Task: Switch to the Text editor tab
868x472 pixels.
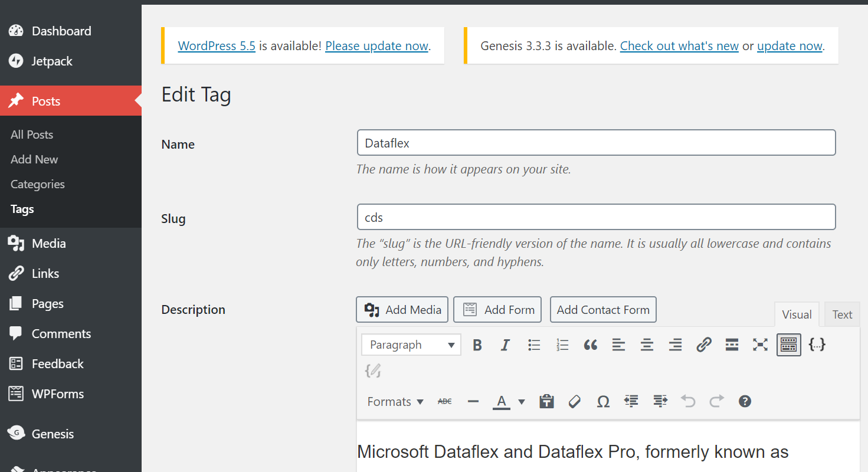Action: point(842,314)
